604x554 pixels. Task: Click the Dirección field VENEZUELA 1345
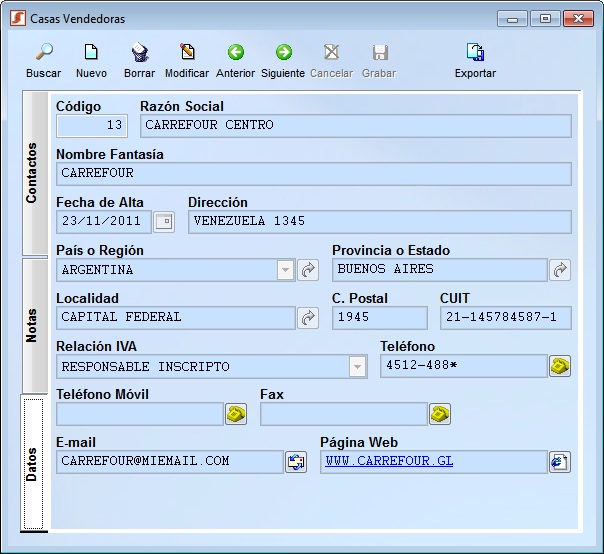pyautogui.click(x=380, y=222)
